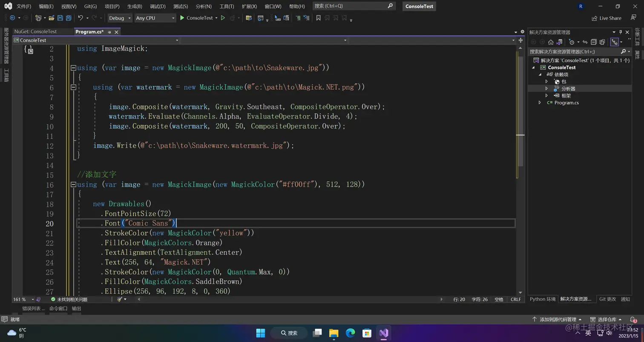Expand the Program.cs tree node
The height and width of the screenshot is (342, 644).
(540, 103)
